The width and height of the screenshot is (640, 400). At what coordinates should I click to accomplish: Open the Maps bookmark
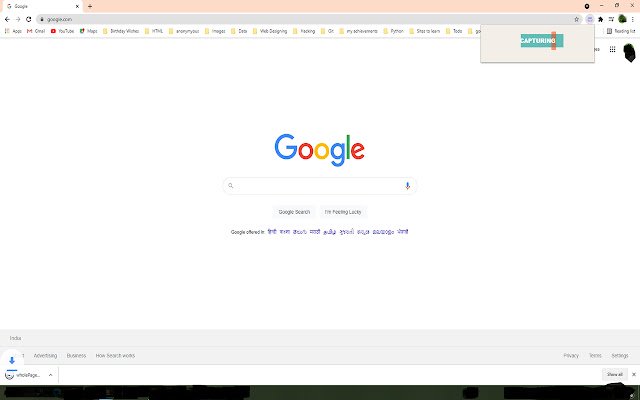point(89,31)
